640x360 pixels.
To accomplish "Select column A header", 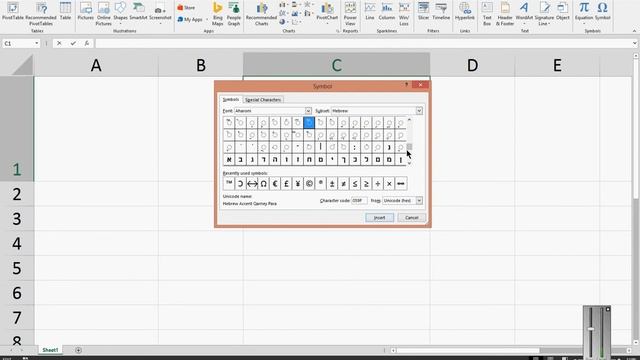I will click(96, 65).
